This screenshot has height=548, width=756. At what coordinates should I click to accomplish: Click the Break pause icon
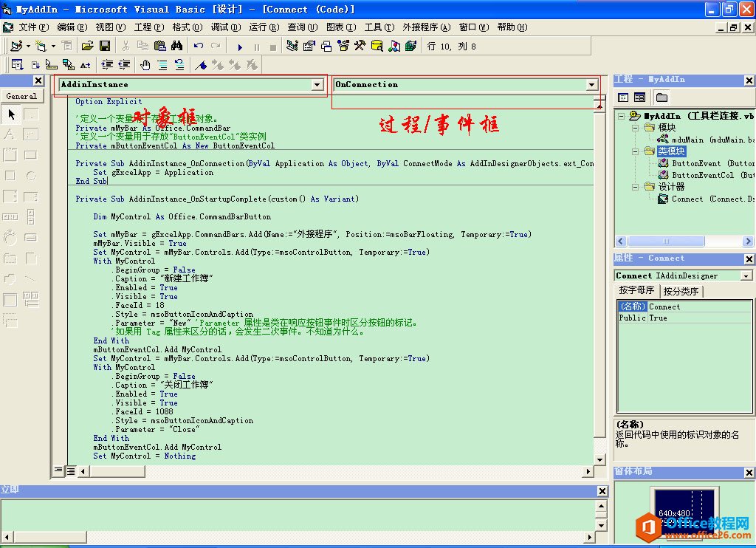256,47
